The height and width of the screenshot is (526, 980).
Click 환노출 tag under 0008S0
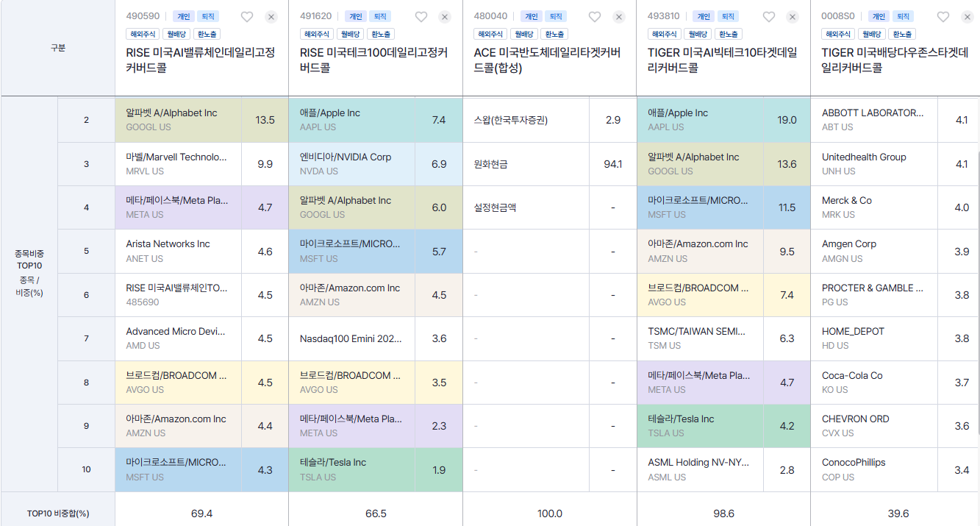pyautogui.click(x=901, y=34)
